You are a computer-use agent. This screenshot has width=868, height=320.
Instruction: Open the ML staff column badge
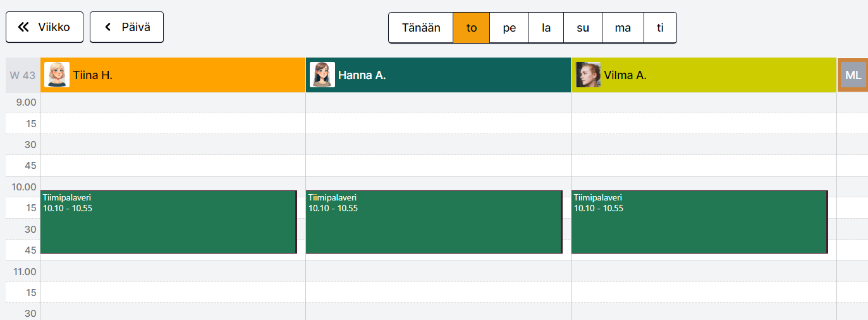tap(853, 75)
